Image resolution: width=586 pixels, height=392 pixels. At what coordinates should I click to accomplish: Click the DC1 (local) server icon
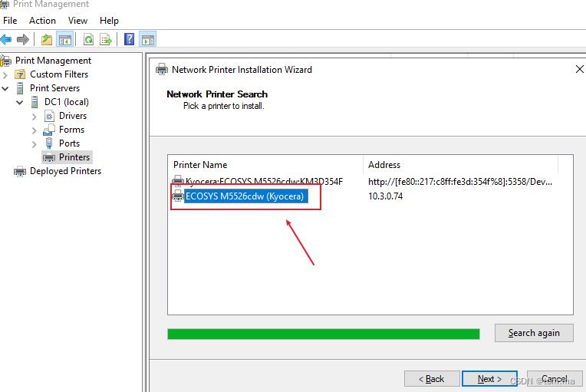point(35,102)
